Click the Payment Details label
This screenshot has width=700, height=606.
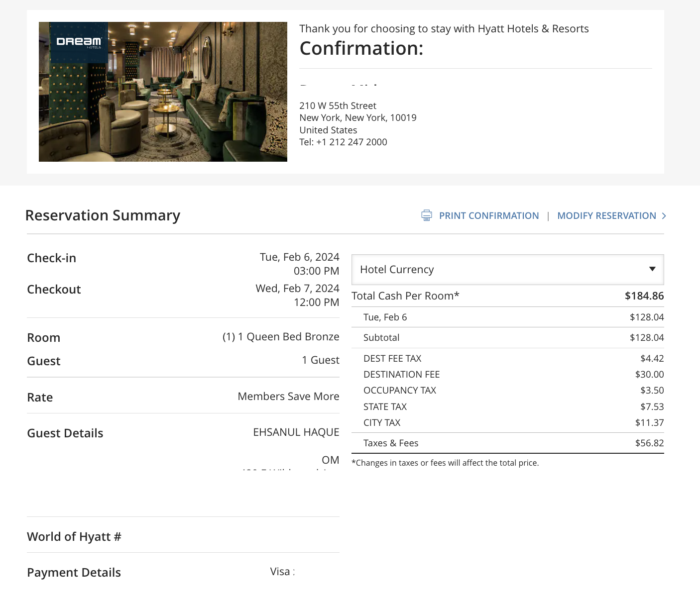[x=74, y=573]
